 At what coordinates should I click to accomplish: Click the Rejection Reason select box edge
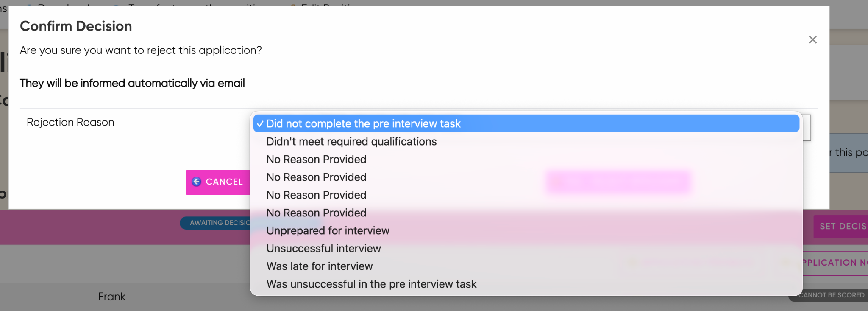pyautogui.click(x=807, y=128)
